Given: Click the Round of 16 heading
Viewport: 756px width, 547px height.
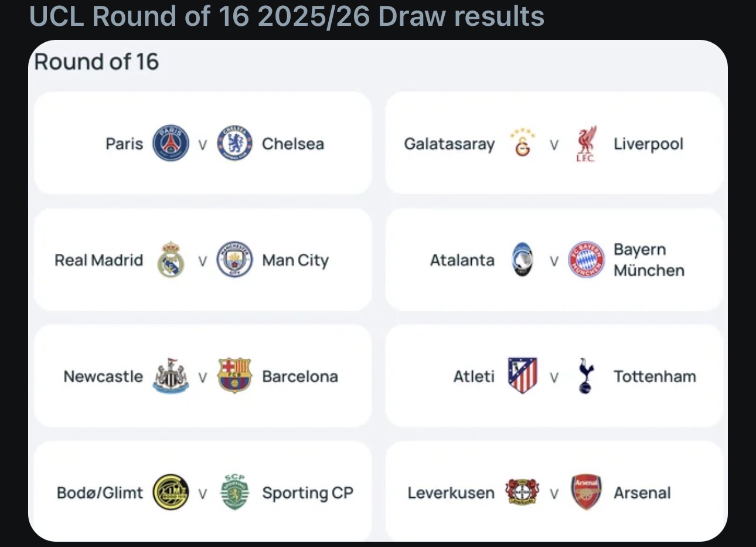Looking at the screenshot, I should [97, 62].
